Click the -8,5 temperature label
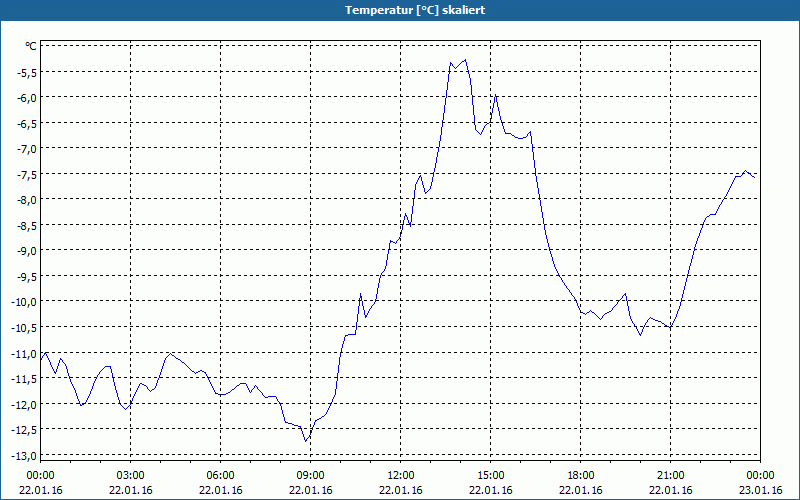Image resolution: width=800 pixels, height=500 pixels. point(27,224)
